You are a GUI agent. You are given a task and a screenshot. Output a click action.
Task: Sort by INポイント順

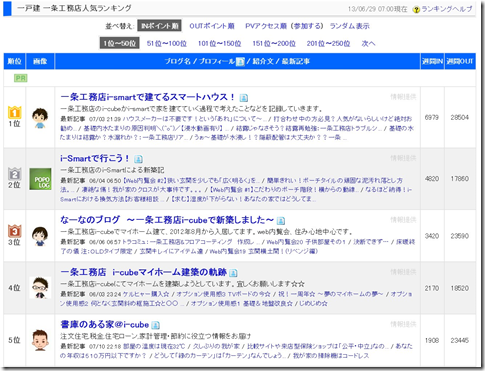(159, 26)
